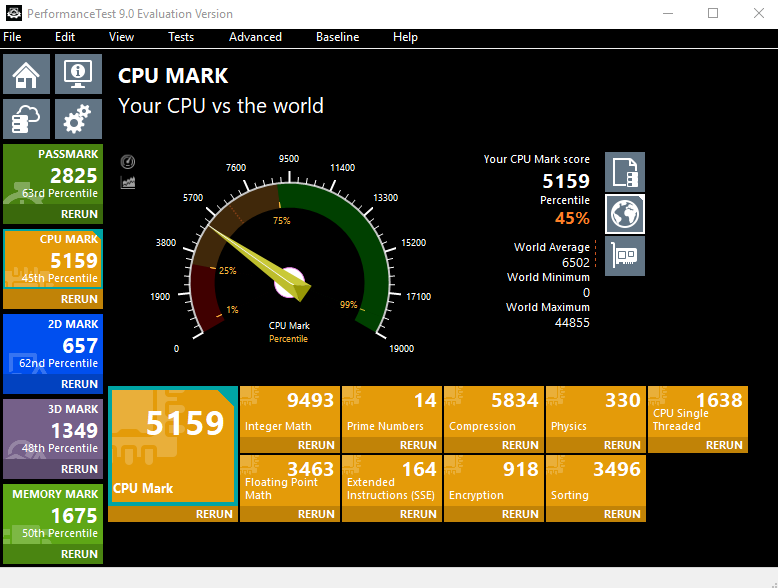Screen dimensions: 778x588
Task: Click the World Average value 6502
Action: pyautogui.click(x=576, y=262)
